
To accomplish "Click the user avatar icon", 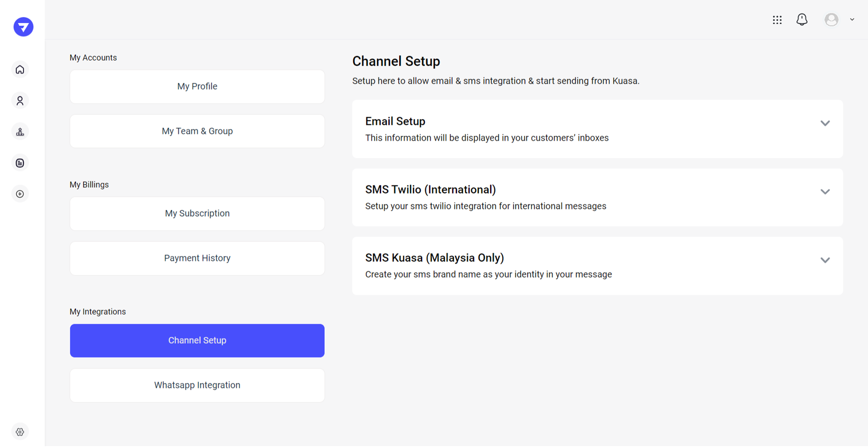I will coord(831,20).
